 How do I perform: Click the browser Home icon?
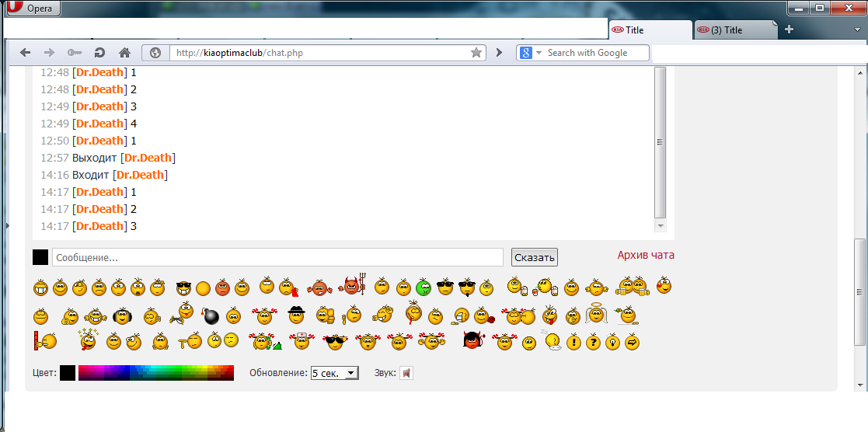[x=124, y=53]
